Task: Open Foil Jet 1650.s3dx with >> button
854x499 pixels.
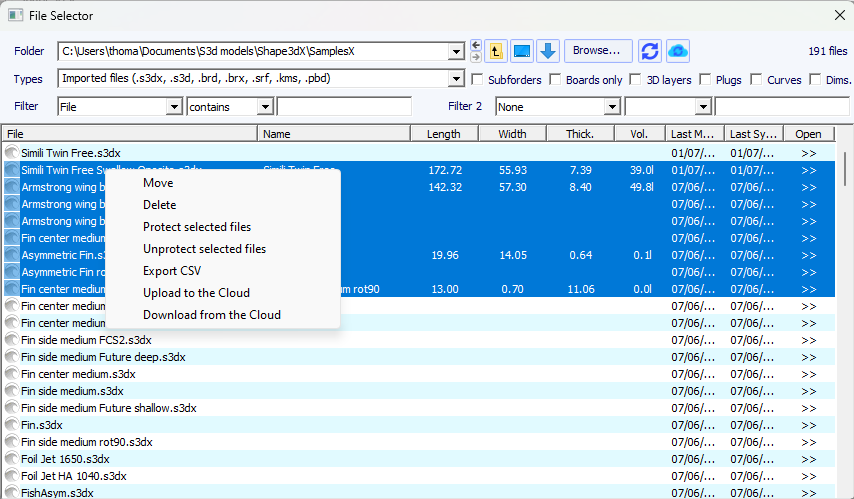Action: [808, 459]
